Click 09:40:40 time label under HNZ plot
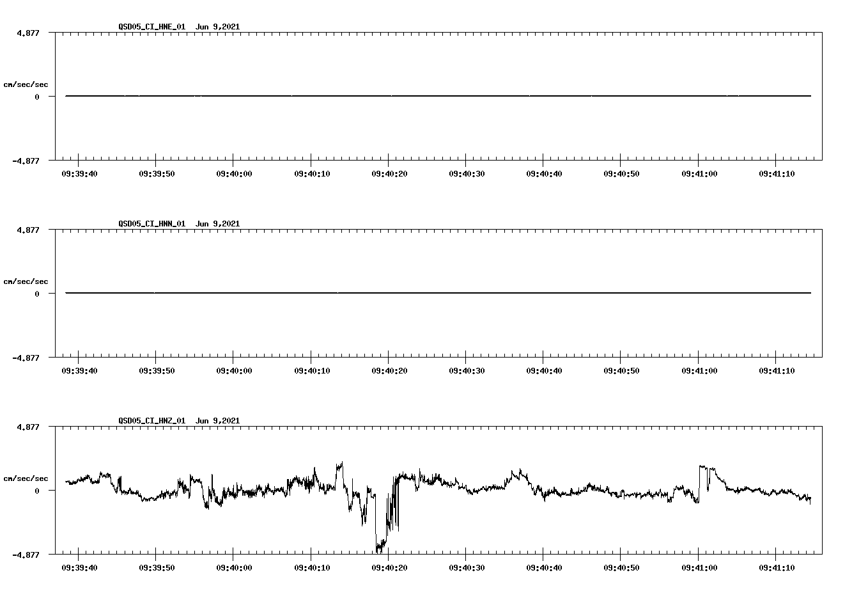The width and height of the screenshot is (868, 591). click(x=544, y=568)
